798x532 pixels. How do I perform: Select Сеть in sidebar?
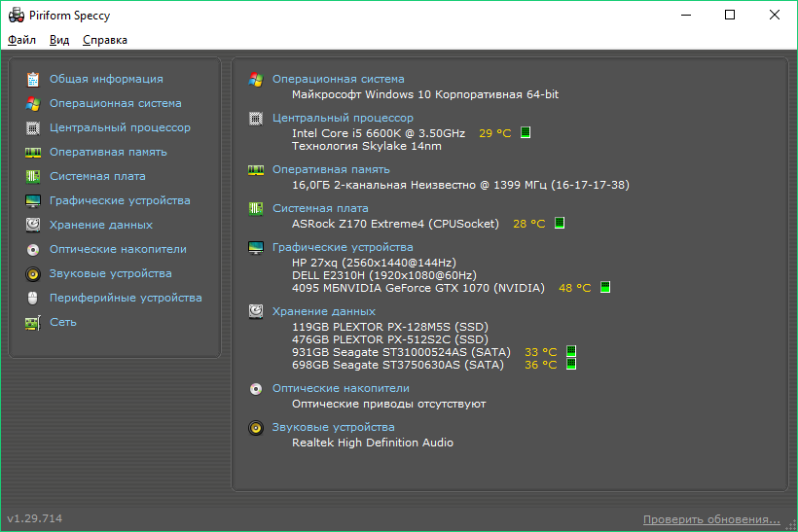[63, 322]
